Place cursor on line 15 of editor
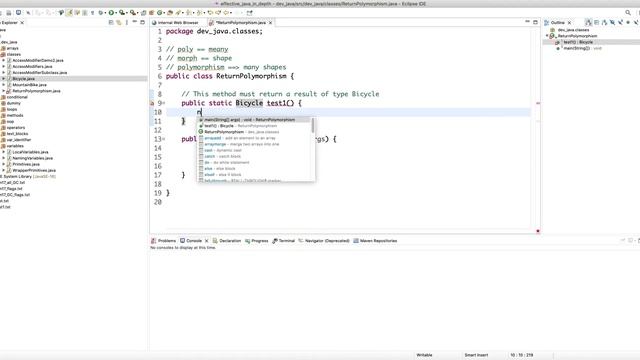640x360 pixels. tap(347, 157)
